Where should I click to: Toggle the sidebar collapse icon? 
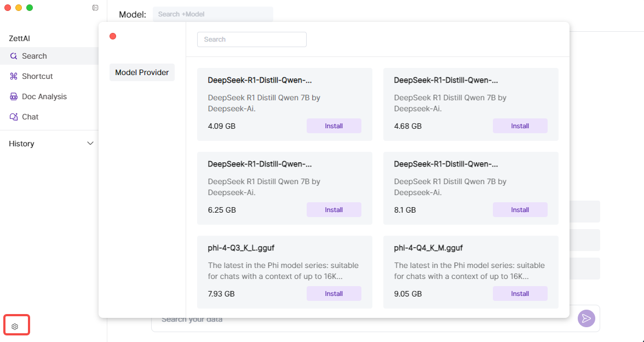[x=95, y=8]
